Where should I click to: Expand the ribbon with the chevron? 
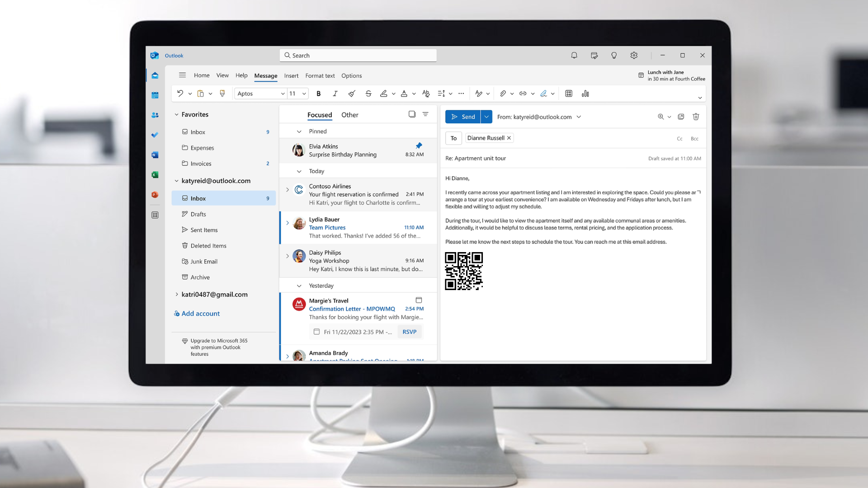tap(700, 98)
